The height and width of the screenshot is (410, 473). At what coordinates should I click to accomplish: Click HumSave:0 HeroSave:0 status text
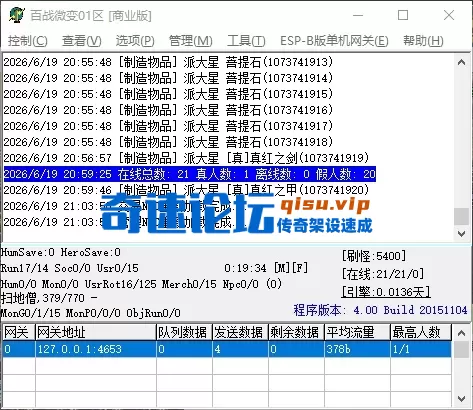tap(60, 252)
